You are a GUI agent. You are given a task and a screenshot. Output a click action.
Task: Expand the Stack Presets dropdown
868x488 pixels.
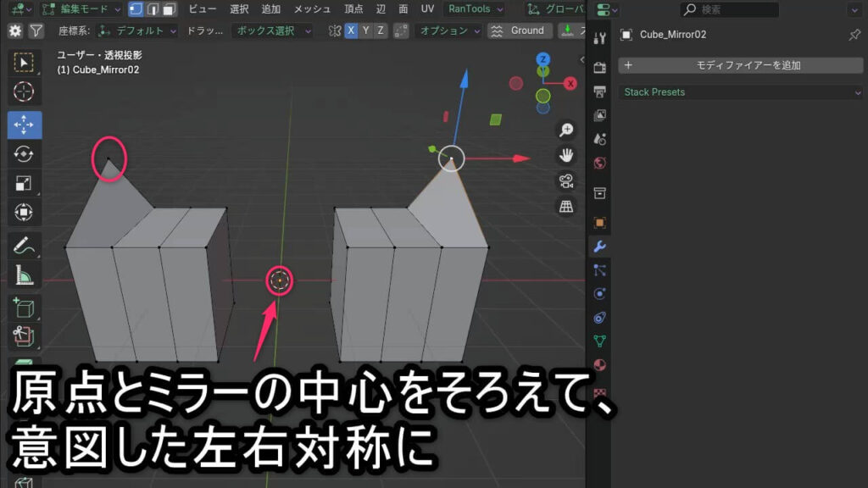(x=741, y=91)
